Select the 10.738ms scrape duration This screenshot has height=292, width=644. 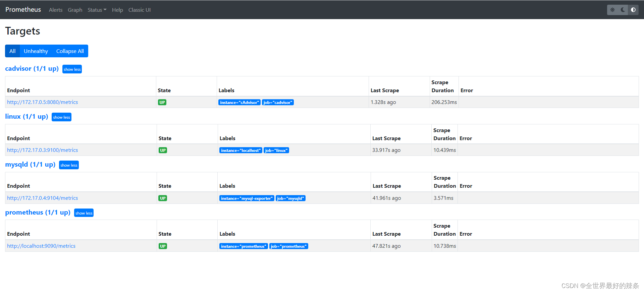click(x=445, y=246)
